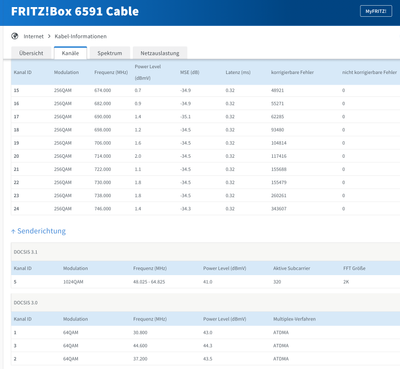
Task: Click the Frequenz (MHz) header in downstream table
Action: [111, 72]
